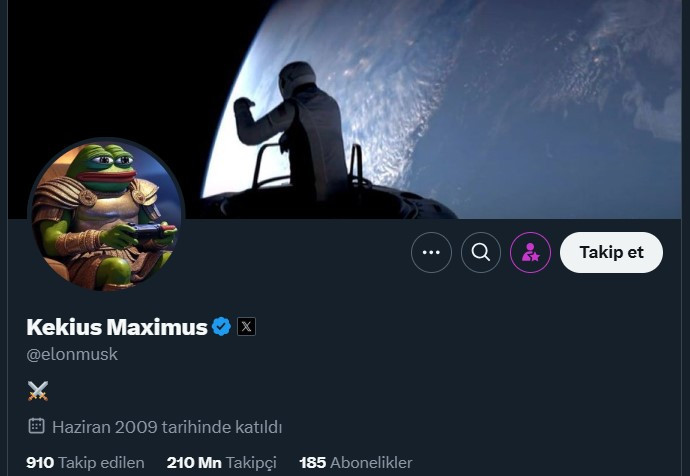The height and width of the screenshot is (476, 690).
Task: Click the Pepe frog's face in avatar
Action: 104,168
